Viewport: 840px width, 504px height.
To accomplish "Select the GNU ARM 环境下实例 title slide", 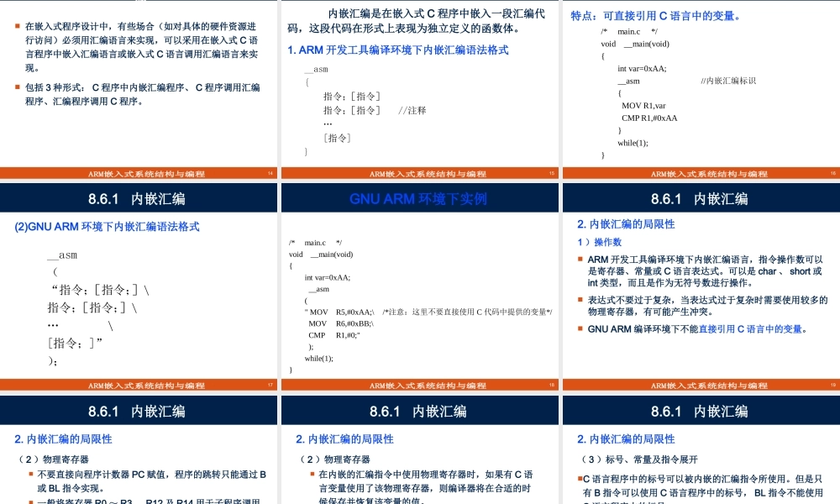I will pos(420,198).
